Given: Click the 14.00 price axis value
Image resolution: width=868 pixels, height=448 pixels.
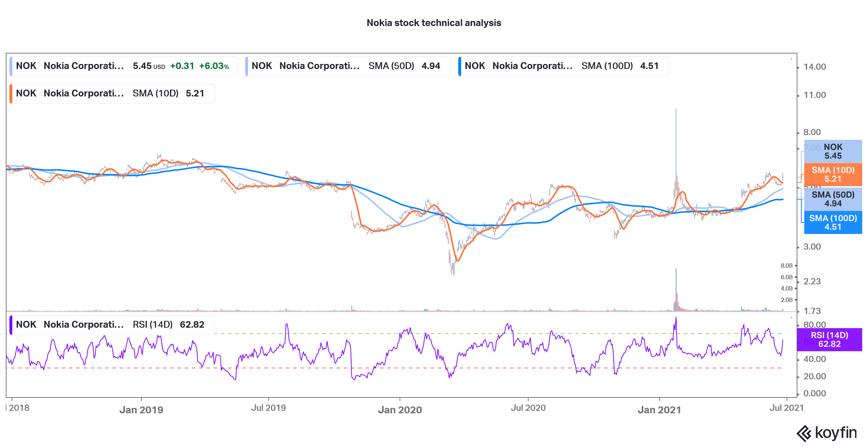Looking at the screenshot, I should tap(814, 67).
